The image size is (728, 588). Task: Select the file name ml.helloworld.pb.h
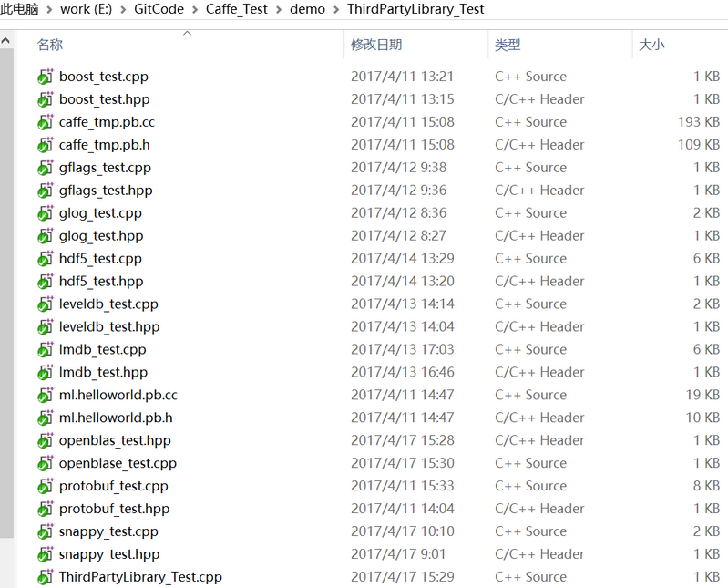click(x=116, y=418)
